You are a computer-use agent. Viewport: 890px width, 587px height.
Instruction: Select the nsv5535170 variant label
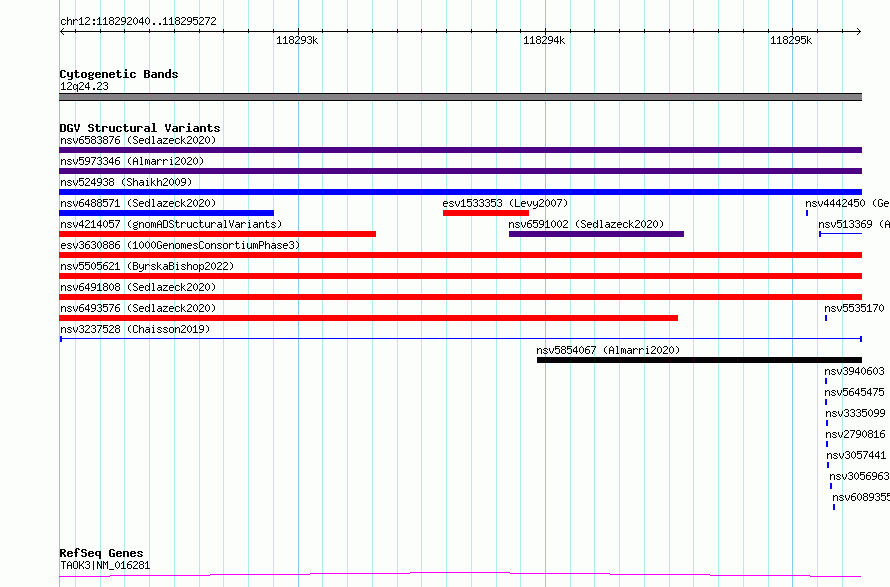point(854,308)
